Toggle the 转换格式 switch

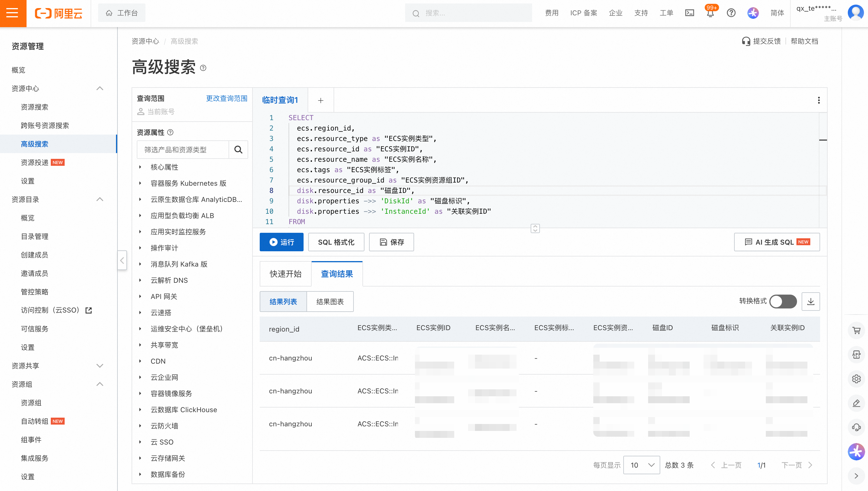[x=783, y=301]
